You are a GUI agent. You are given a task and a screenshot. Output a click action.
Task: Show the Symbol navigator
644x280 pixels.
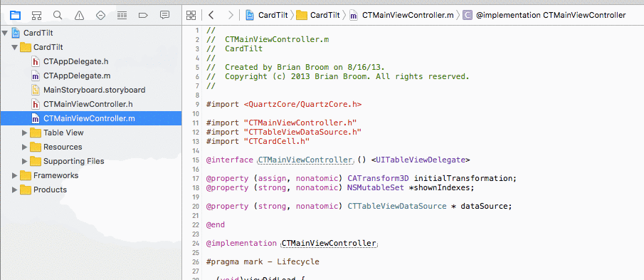tap(36, 16)
